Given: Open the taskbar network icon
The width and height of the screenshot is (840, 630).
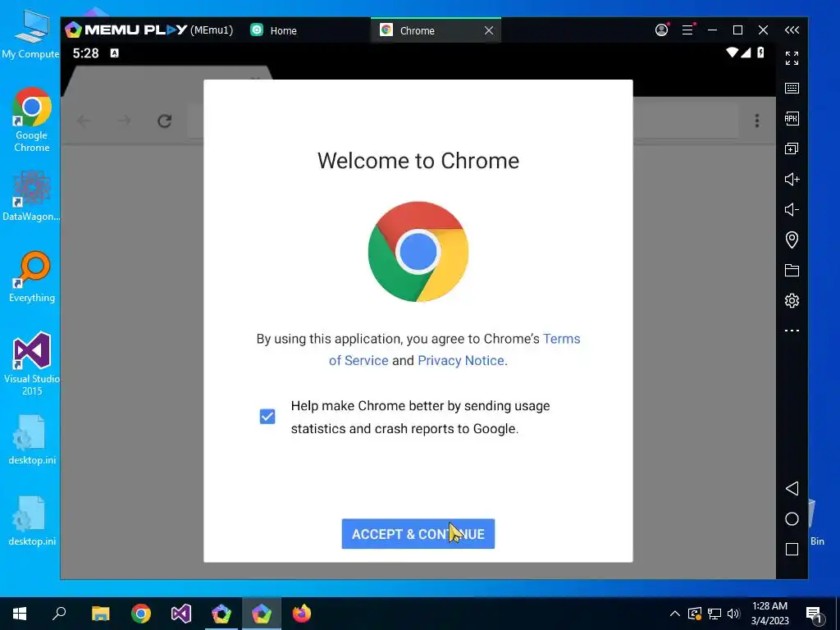Looking at the screenshot, I should [714, 614].
